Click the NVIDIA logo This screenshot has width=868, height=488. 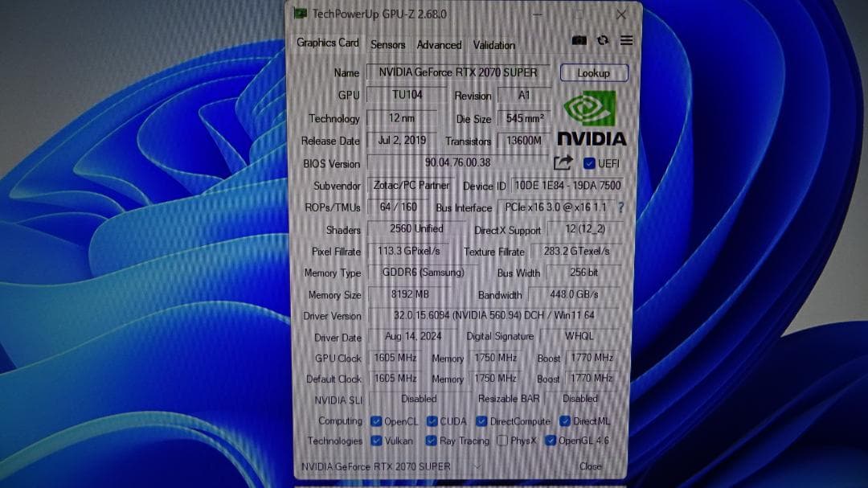pyautogui.click(x=592, y=118)
